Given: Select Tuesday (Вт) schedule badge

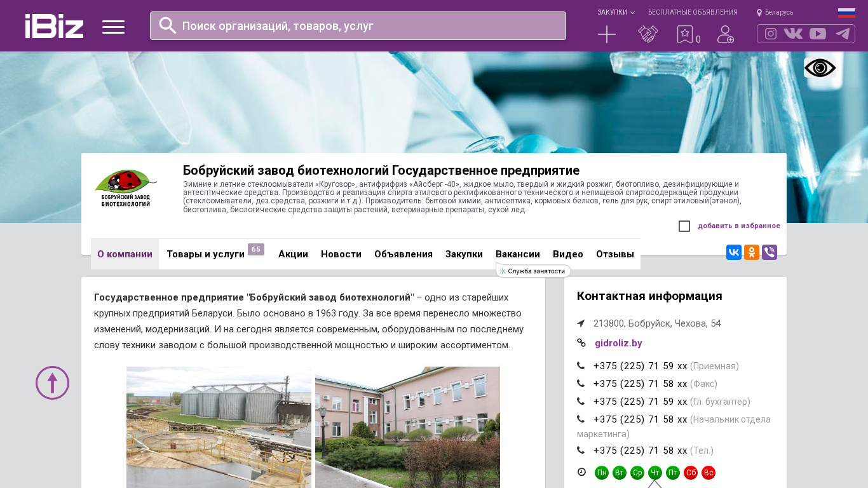Looking at the screenshot, I should (620, 473).
